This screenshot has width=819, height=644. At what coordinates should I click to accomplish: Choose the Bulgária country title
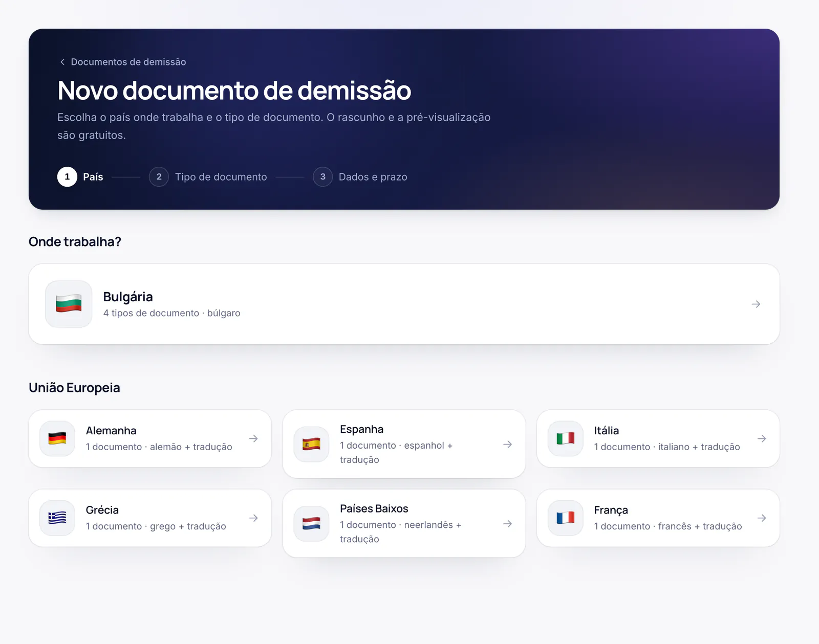pyautogui.click(x=128, y=297)
